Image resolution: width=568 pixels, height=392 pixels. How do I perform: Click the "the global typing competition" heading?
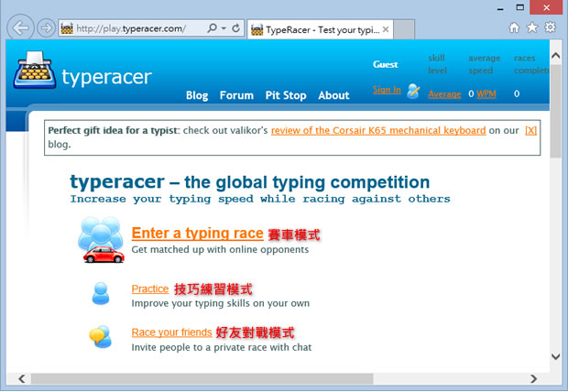pos(307,182)
